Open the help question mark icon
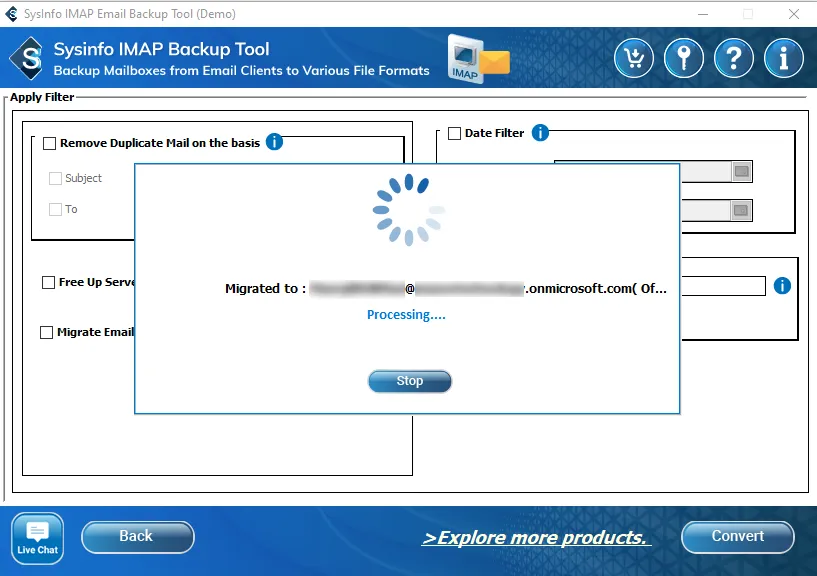The height and width of the screenshot is (576, 817). click(x=734, y=58)
